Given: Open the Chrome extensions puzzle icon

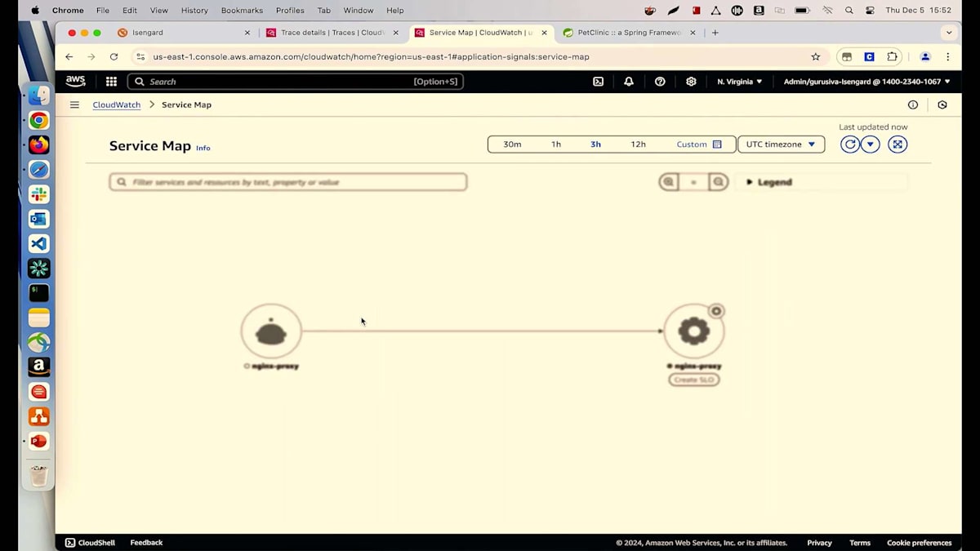Looking at the screenshot, I should pyautogui.click(x=892, y=56).
